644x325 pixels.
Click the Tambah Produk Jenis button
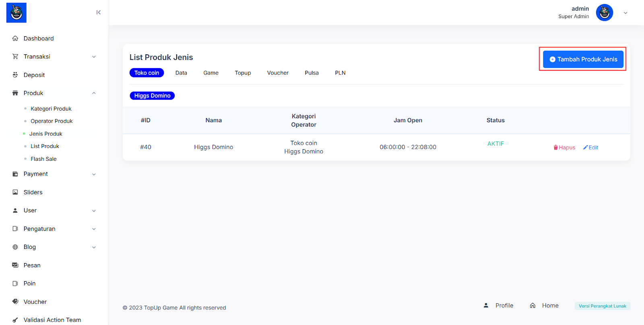click(583, 59)
